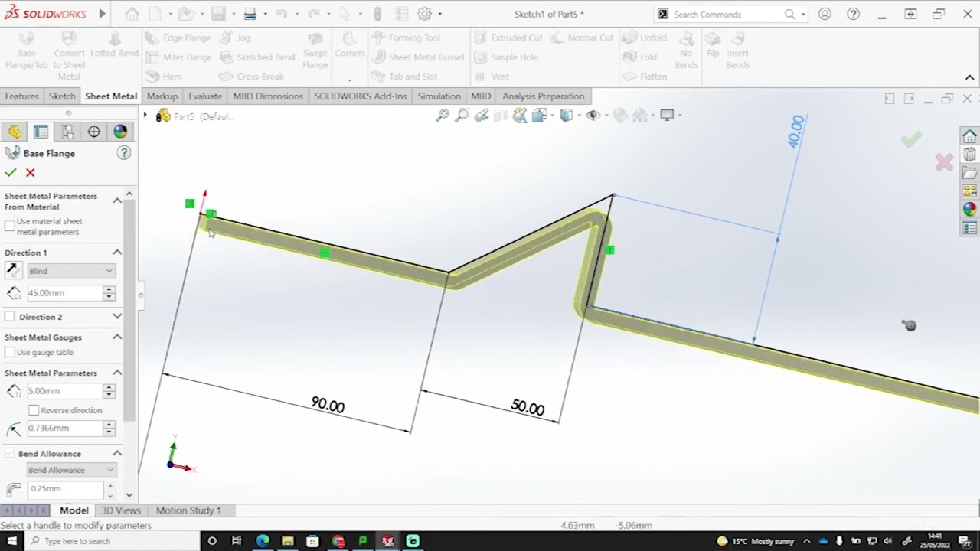
Task: Click the Rip tool
Action: pyautogui.click(x=713, y=46)
